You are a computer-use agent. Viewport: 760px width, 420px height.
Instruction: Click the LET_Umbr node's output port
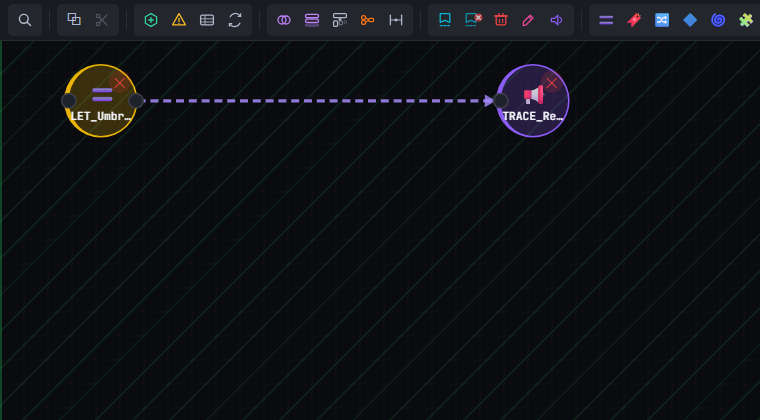[x=136, y=101]
